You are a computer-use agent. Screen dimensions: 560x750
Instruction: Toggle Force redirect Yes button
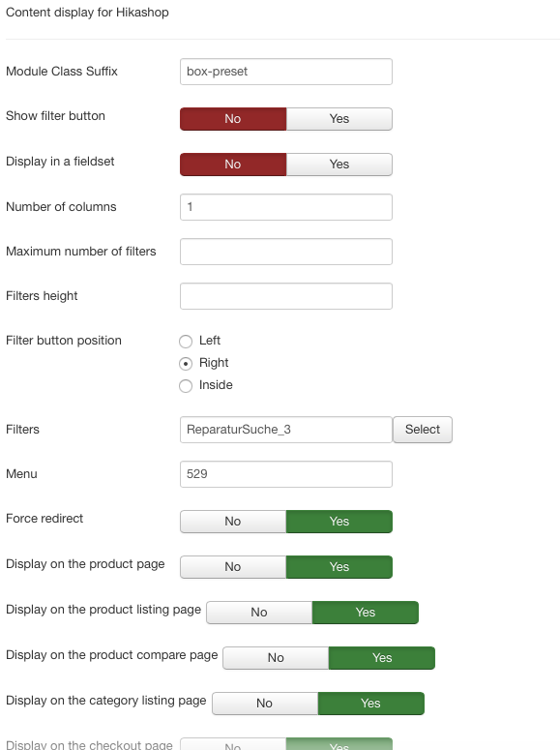[x=339, y=522]
